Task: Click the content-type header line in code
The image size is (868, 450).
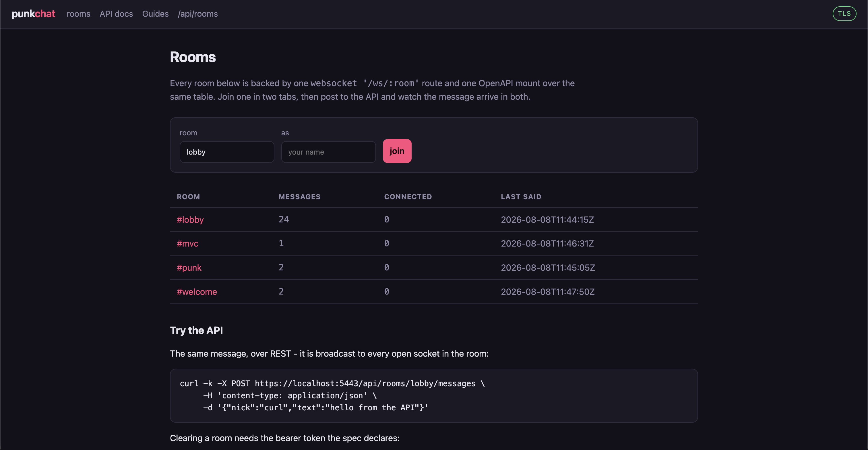Action: click(290, 396)
